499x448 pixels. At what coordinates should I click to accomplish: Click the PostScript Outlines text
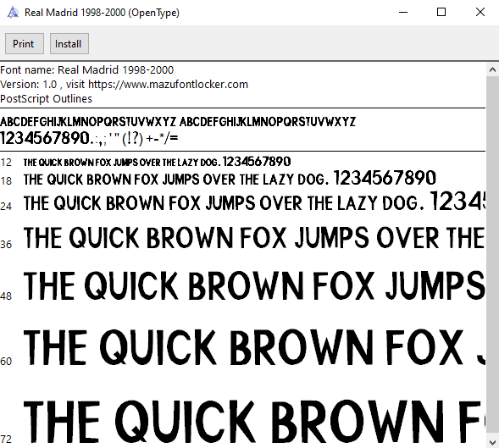click(x=46, y=99)
